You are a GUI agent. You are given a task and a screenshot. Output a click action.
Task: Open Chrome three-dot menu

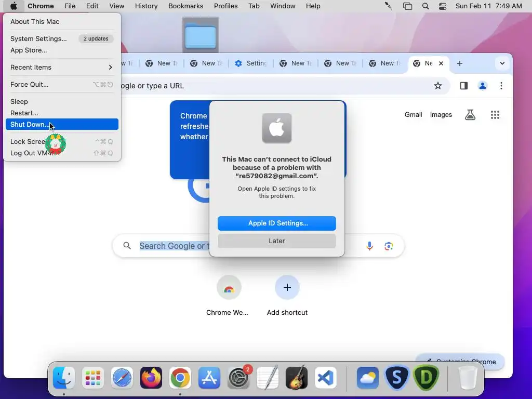pyautogui.click(x=501, y=86)
